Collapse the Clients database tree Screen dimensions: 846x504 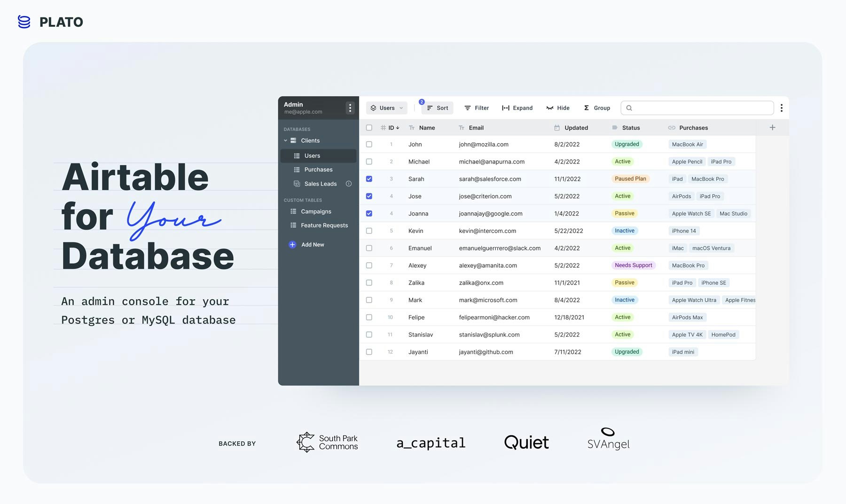[x=285, y=140]
